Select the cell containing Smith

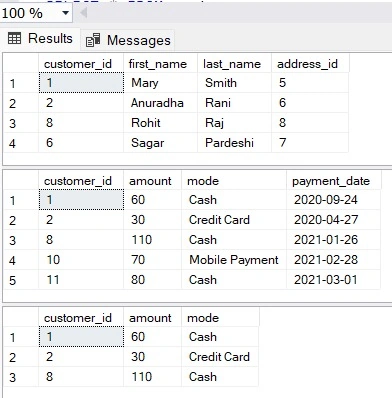234,83
